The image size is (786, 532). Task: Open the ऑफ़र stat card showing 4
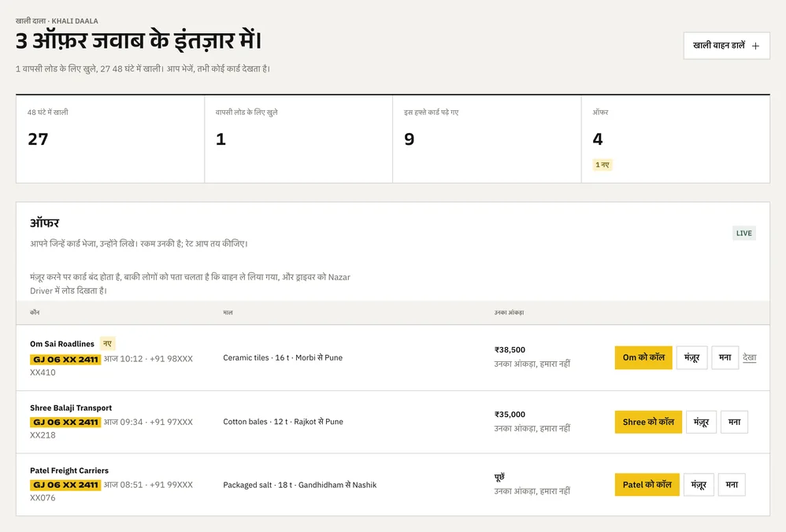click(x=676, y=139)
